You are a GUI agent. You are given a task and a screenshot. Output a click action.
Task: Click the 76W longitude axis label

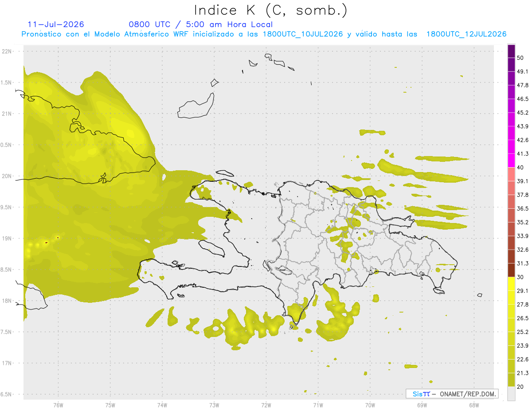pos(58,405)
